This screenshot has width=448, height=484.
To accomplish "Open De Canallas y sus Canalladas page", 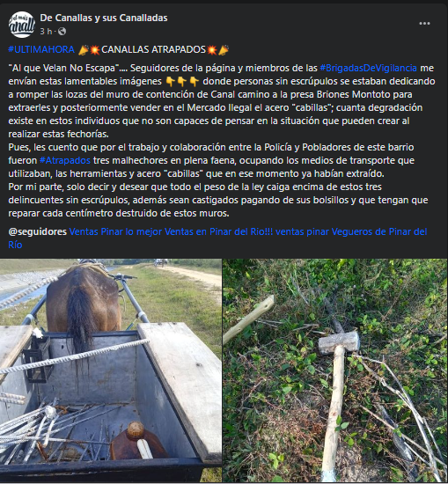I will point(104,18).
